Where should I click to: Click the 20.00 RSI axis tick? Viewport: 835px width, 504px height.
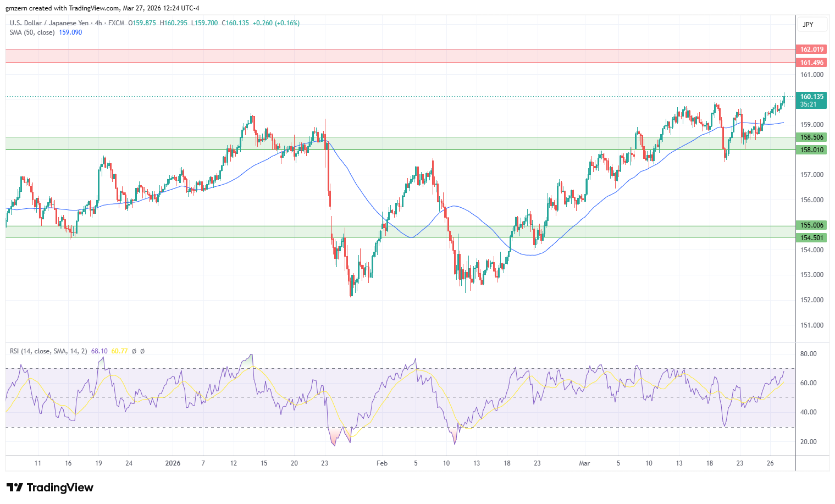pyautogui.click(x=809, y=442)
